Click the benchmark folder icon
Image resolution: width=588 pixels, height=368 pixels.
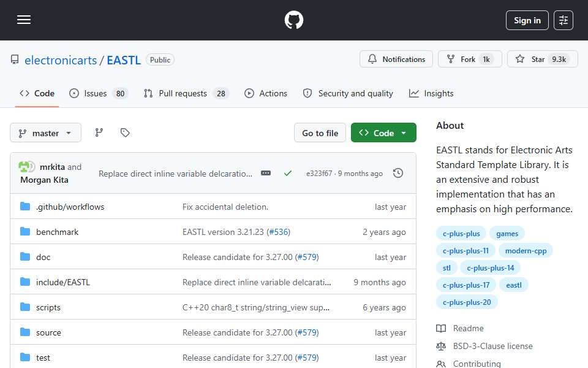point(25,231)
